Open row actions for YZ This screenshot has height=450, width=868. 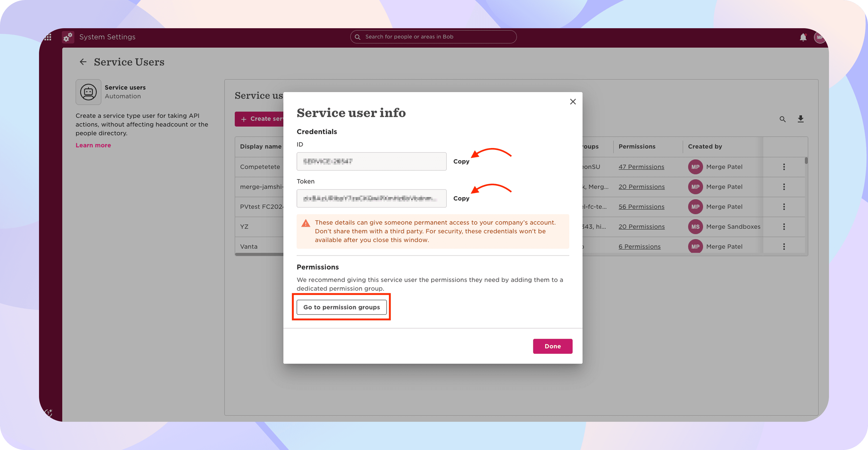[x=784, y=227]
